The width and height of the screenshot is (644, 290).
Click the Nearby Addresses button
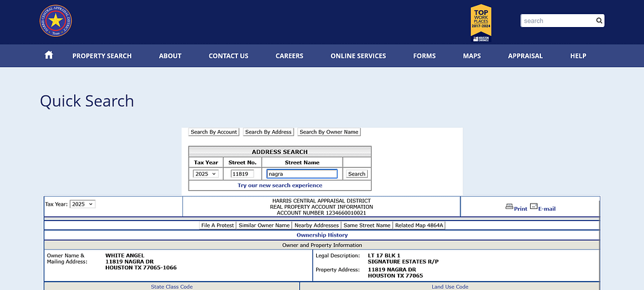point(316,225)
